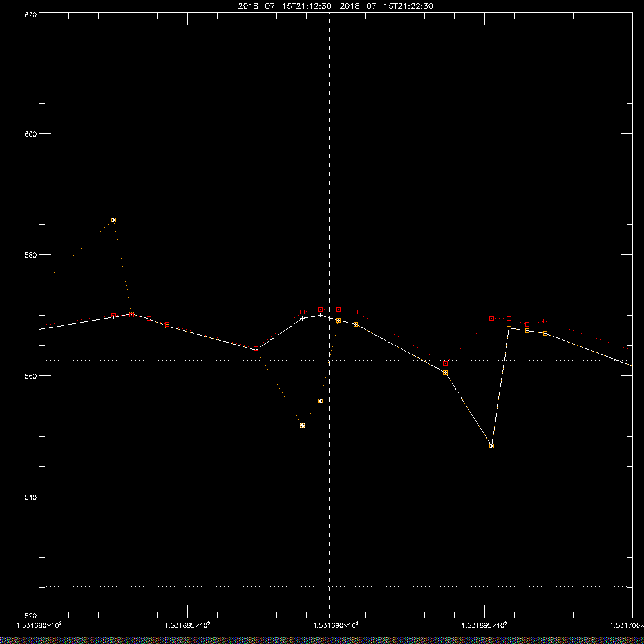Screen dimensions: 644x644
Task: Click the title timestamp 2018-07-15T21:12:30
Action: (285, 6)
